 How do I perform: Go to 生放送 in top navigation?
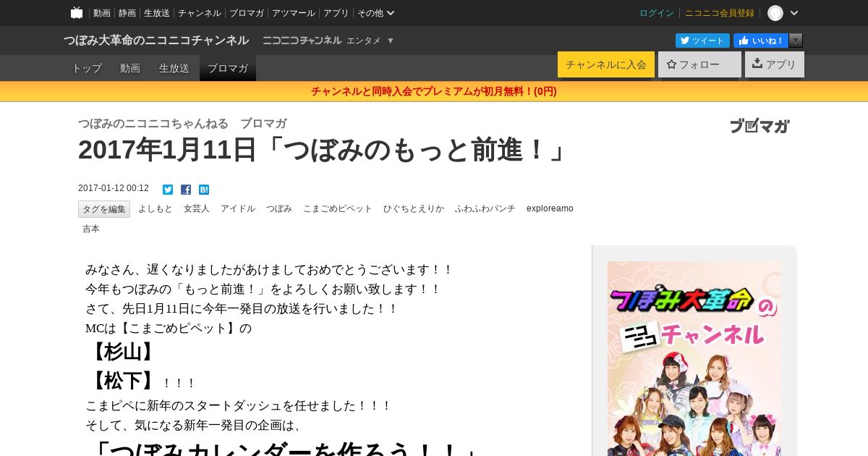point(157,13)
